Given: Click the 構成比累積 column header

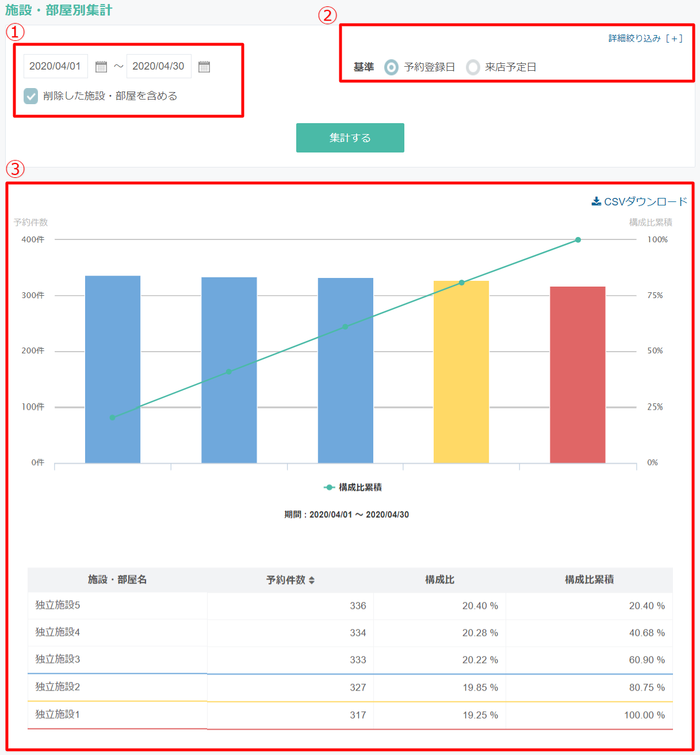Looking at the screenshot, I should tap(589, 579).
